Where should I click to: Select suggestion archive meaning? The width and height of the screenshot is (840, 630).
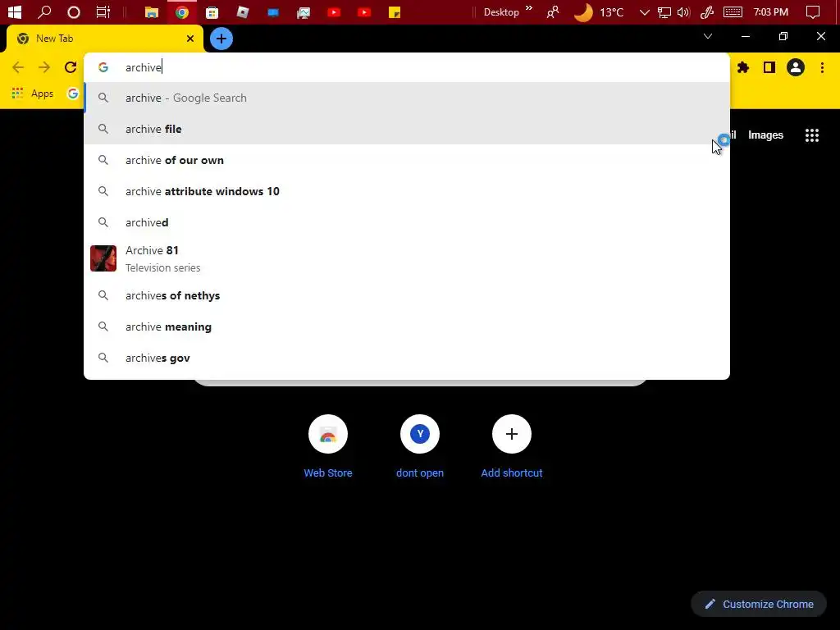[407, 326]
